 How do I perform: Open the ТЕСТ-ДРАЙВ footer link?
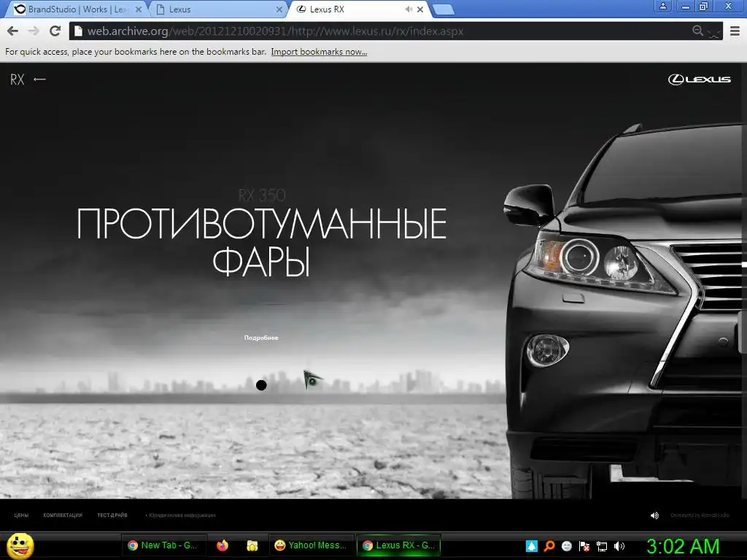(112, 516)
